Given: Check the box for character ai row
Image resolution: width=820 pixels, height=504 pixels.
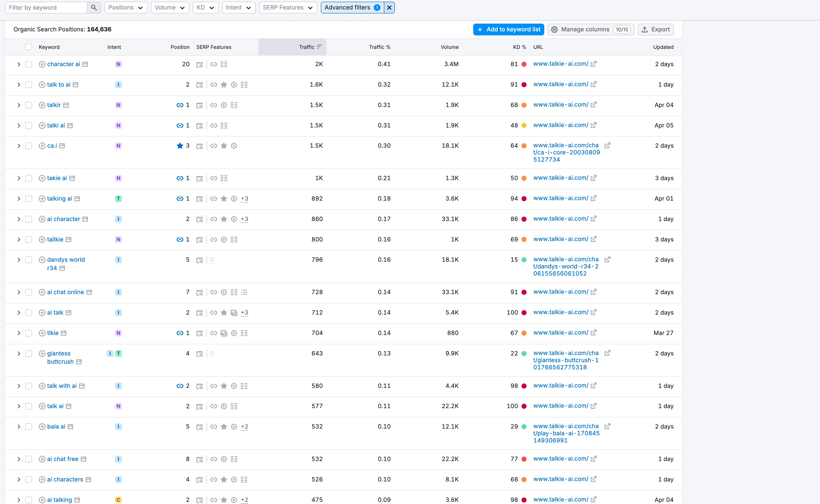Looking at the screenshot, I should (29, 64).
